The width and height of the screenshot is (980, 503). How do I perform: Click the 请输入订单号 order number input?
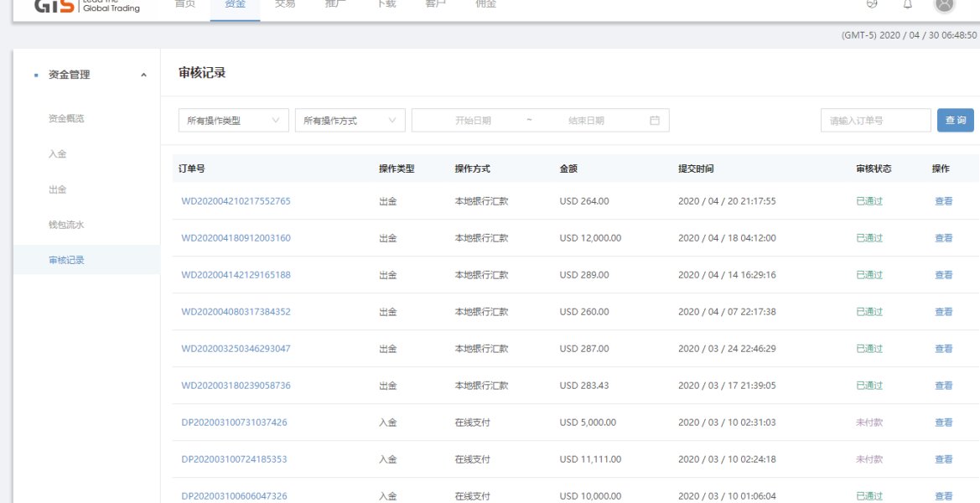(x=876, y=121)
